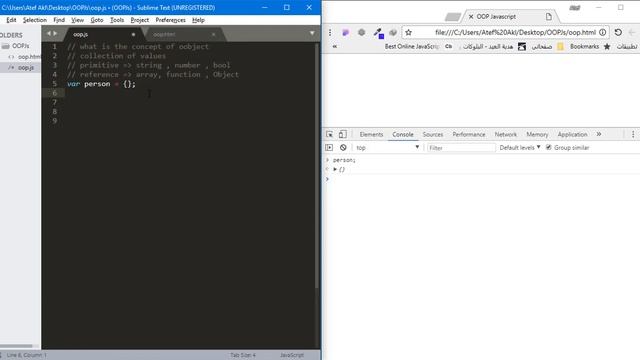Open the View menu in Sublime
640x360 pixels.
pos(77,20)
